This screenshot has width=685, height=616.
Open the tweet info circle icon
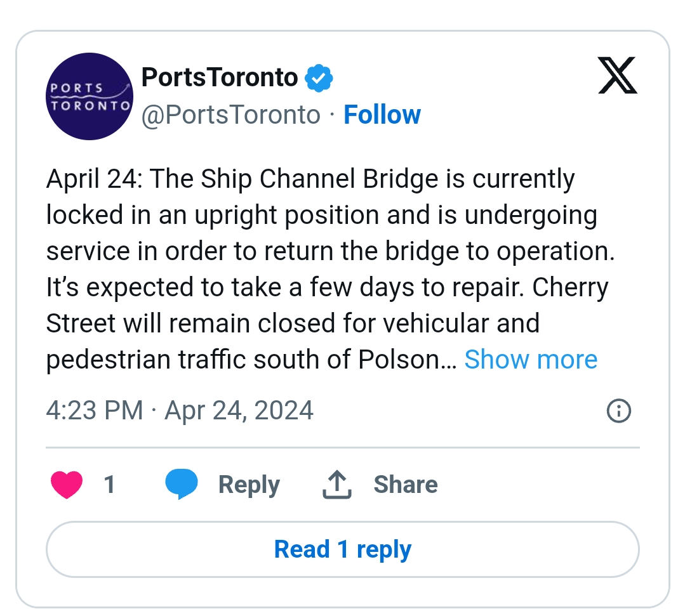pyautogui.click(x=619, y=411)
